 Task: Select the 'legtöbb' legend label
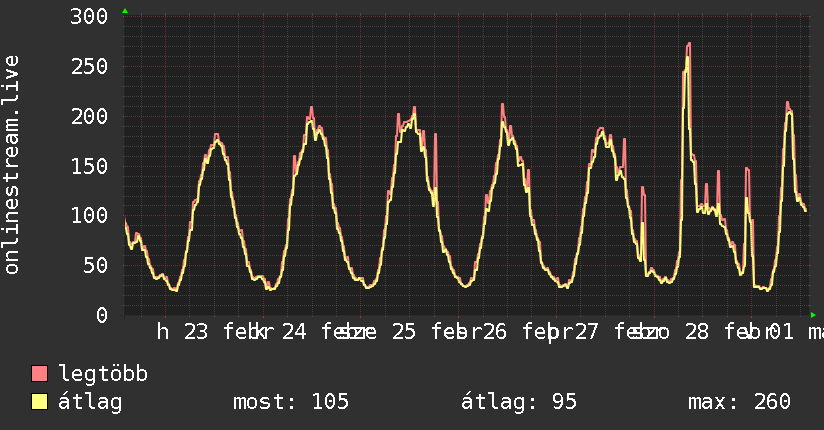[x=103, y=373]
